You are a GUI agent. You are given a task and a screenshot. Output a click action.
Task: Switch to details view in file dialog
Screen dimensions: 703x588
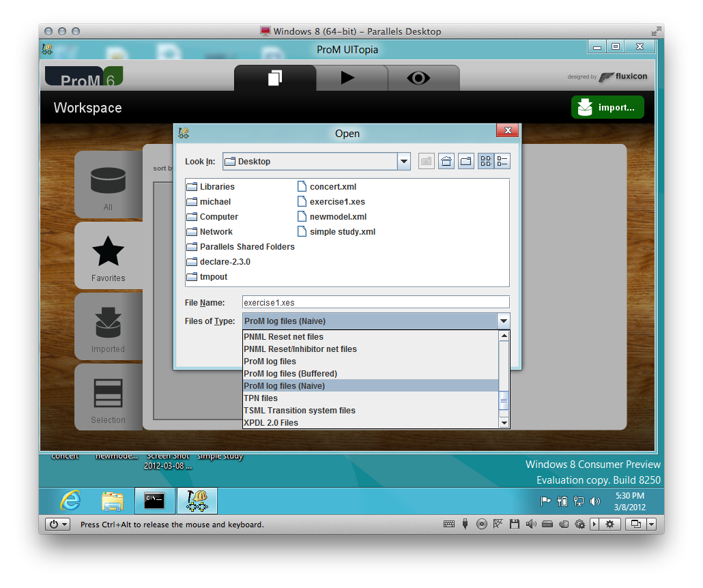pyautogui.click(x=502, y=162)
